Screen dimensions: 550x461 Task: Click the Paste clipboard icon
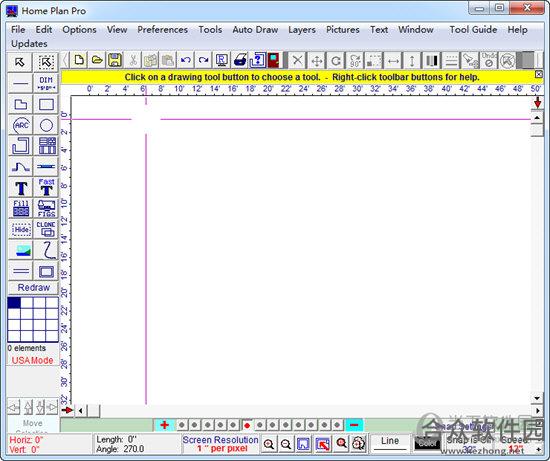point(168,60)
